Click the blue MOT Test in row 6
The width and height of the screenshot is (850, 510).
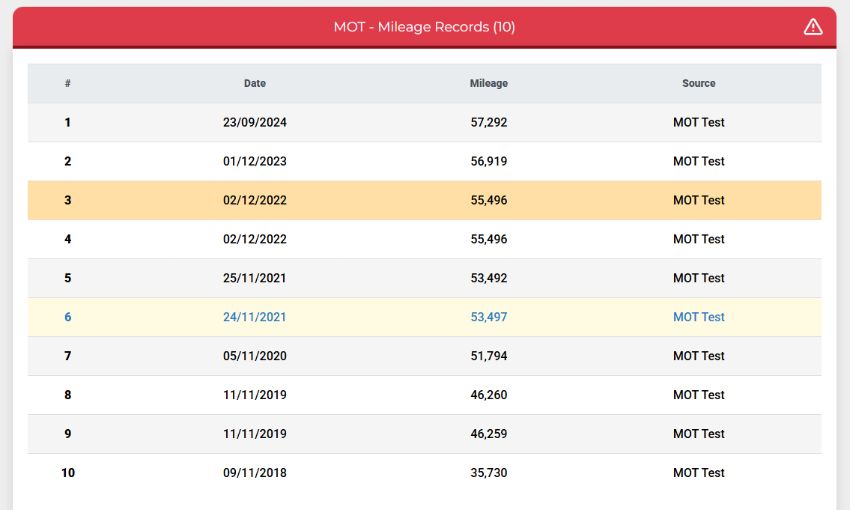pyautogui.click(x=699, y=317)
